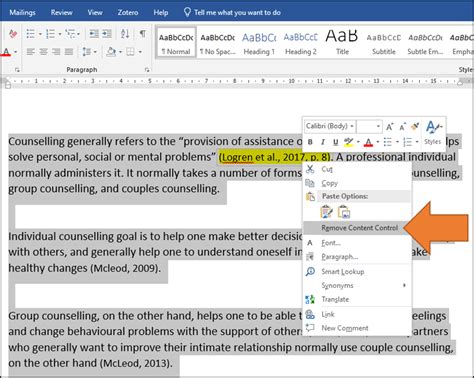
Task: Open Shading color dropdown arrow
Action: point(120,52)
